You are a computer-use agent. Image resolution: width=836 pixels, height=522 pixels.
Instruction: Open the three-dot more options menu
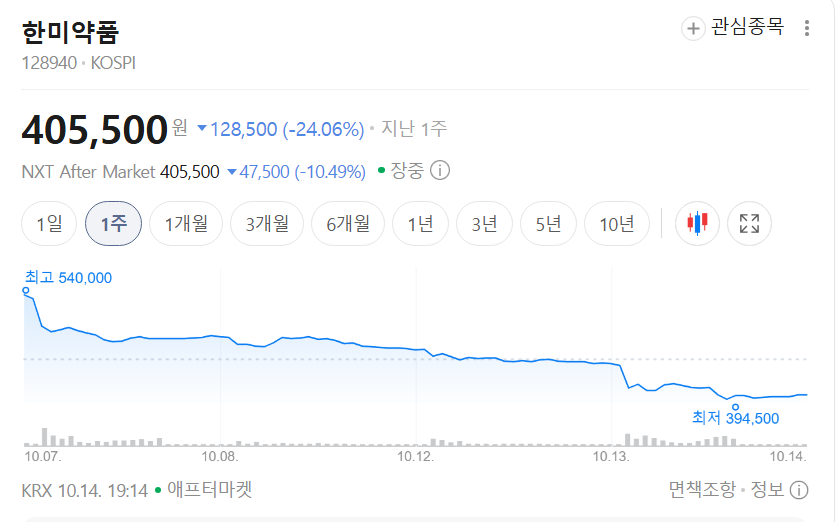point(807,28)
